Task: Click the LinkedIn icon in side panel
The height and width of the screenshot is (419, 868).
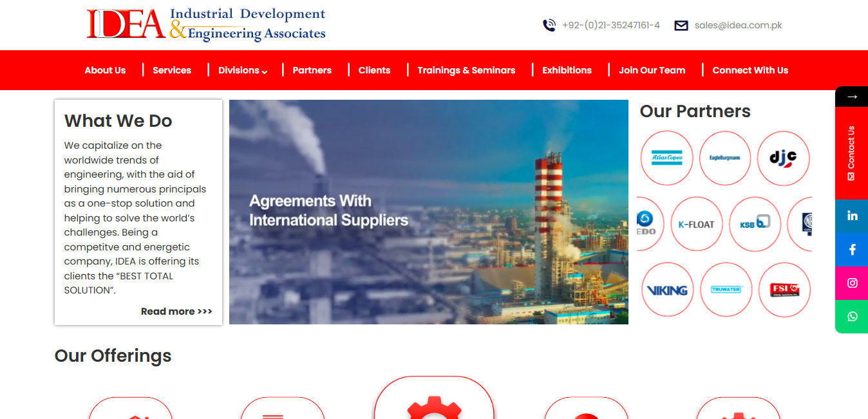Action: [x=852, y=216]
